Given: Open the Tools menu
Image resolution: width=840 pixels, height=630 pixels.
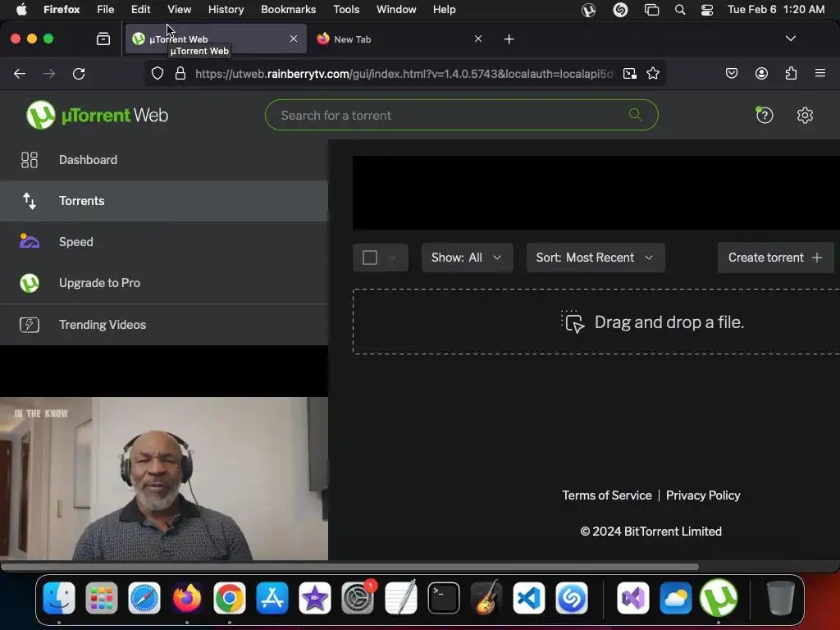Looking at the screenshot, I should 346,10.
